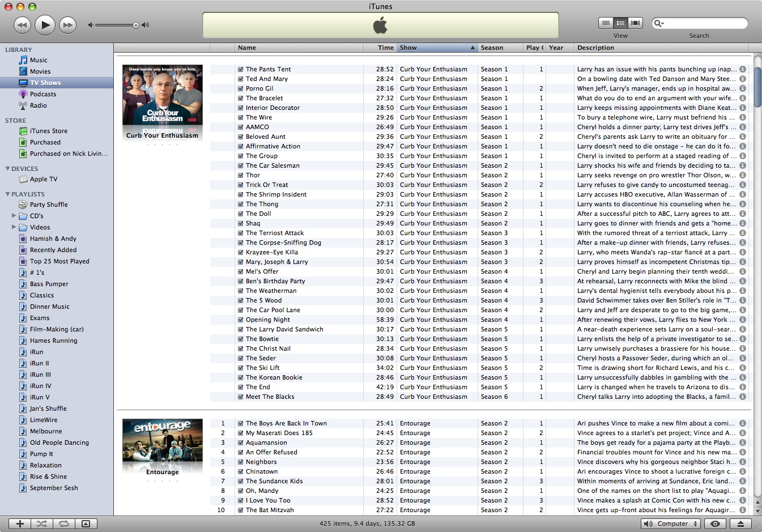The width and height of the screenshot is (762, 532).
Task: Open the Movies library
Action: pyautogui.click(x=40, y=71)
